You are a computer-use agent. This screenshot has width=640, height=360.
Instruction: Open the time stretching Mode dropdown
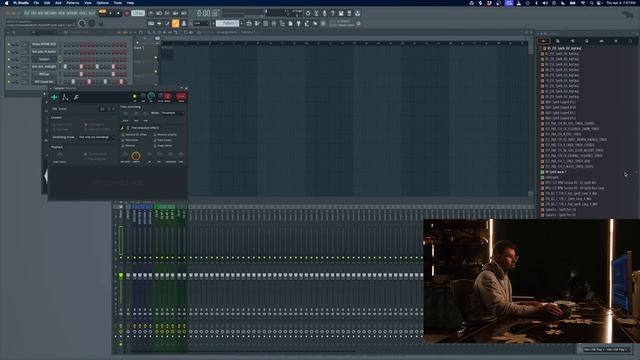coord(173,113)
